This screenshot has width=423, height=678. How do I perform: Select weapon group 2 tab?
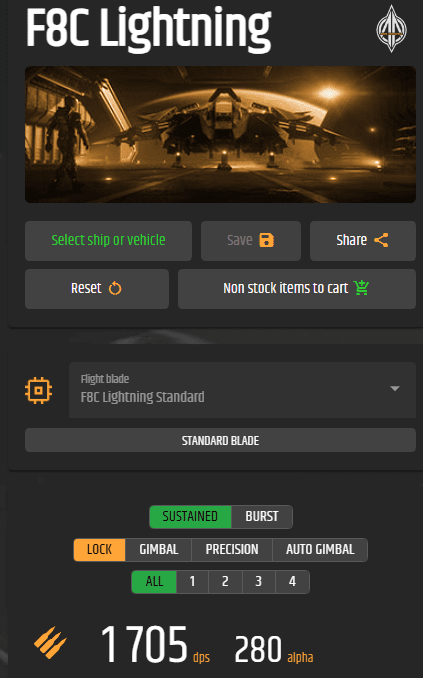tap(225, 582)
